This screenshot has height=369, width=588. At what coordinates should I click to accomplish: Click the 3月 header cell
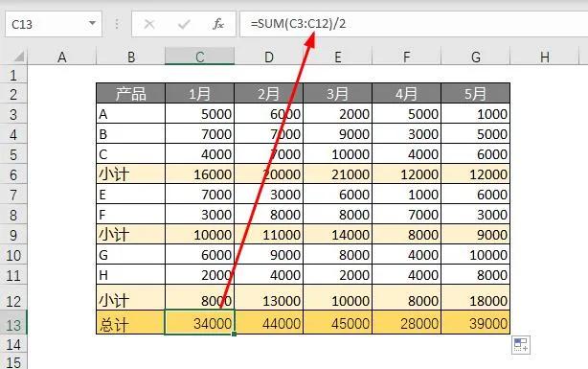337,94
